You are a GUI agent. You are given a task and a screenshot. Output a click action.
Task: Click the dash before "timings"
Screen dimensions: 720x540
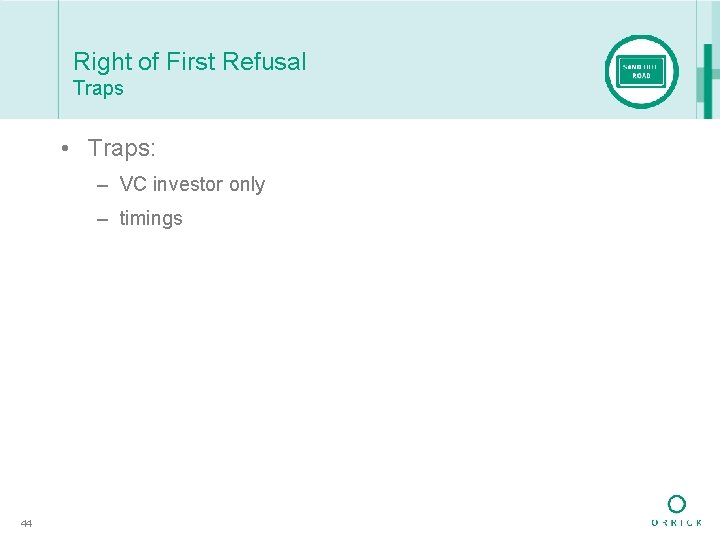click(103, 219)
